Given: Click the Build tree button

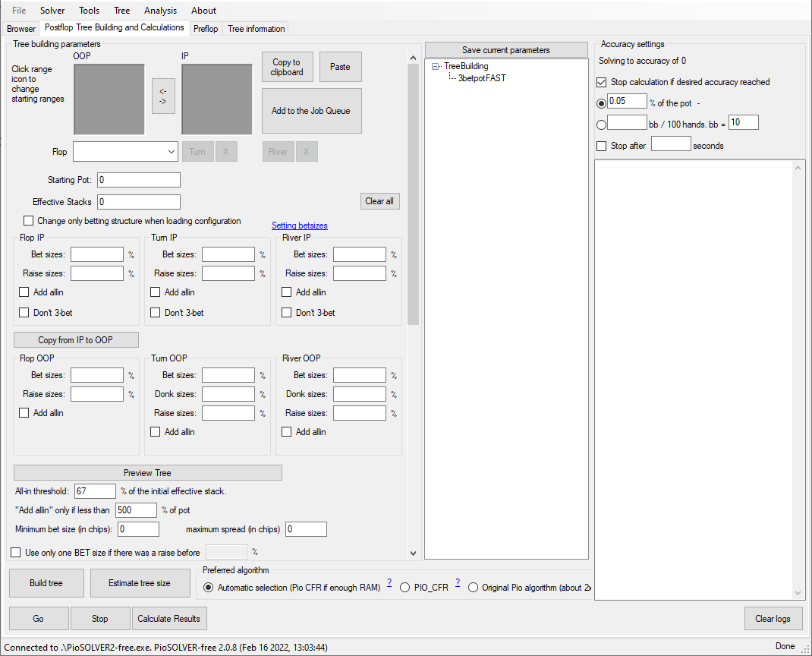Looking at the screenshot, I should [x=46, y=583].
